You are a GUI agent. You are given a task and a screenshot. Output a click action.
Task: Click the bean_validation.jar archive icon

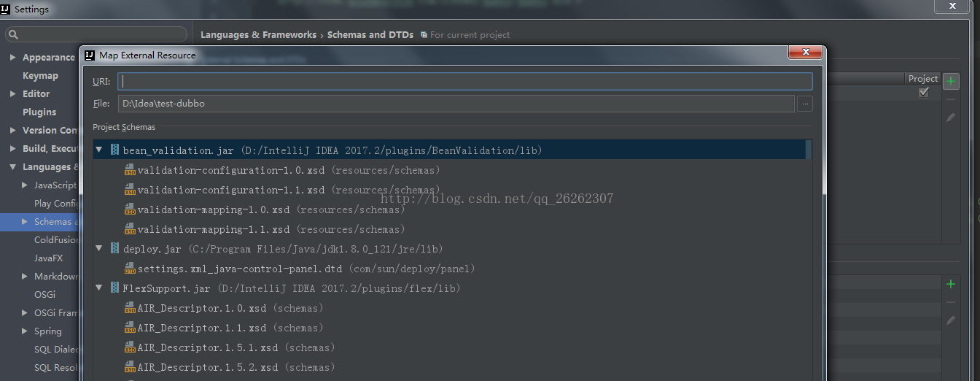tap(115, 150)
